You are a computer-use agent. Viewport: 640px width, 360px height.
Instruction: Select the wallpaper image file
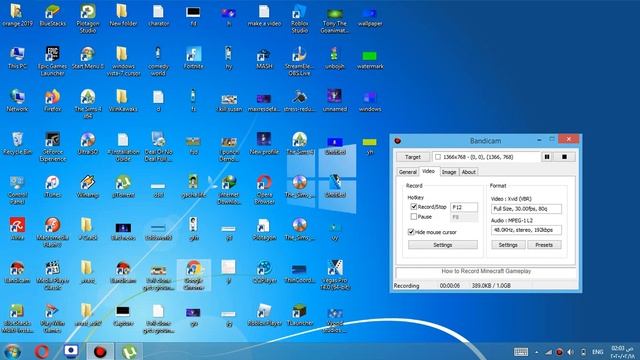[370, 17]
